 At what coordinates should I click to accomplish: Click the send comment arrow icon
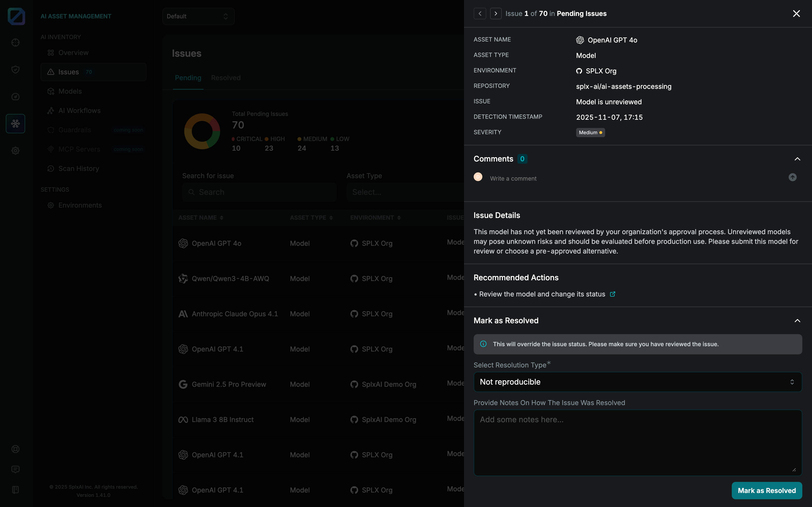click(792, 177)
